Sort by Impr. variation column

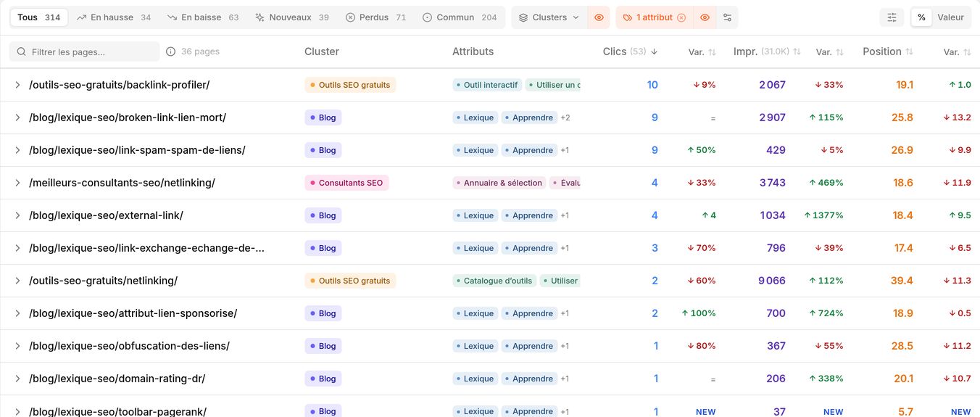tap(830, 52)
